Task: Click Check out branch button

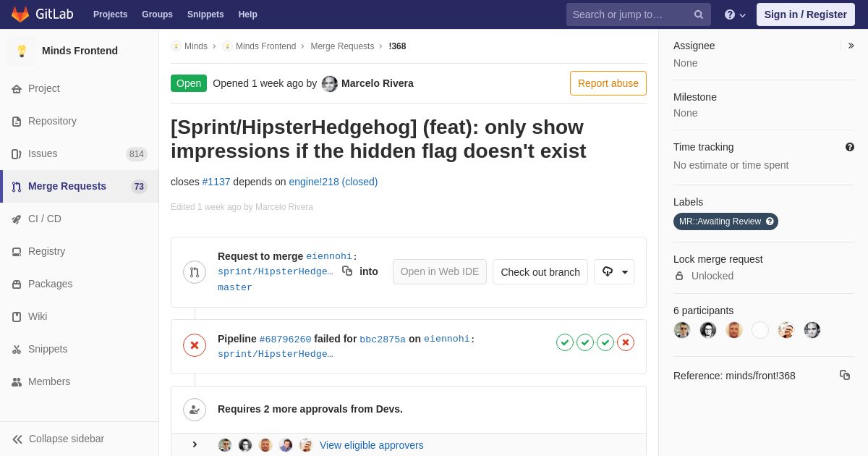Action: coord(540,271)
